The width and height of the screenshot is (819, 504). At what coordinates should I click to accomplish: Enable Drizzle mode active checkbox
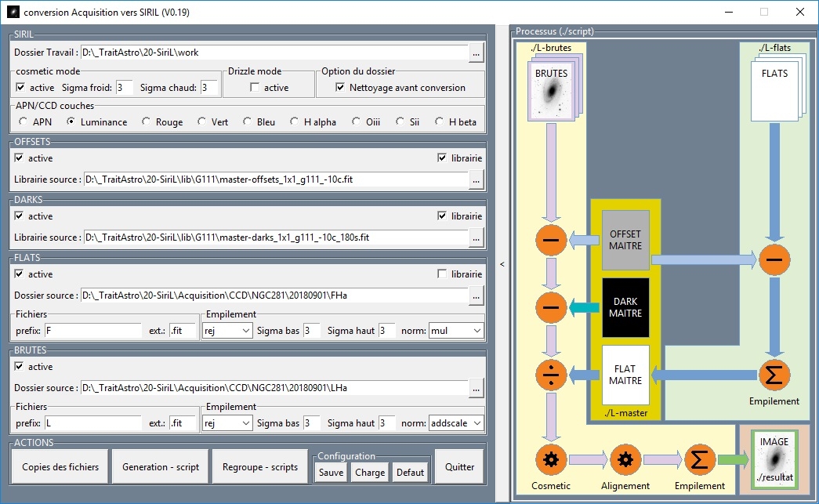point(255,87)
